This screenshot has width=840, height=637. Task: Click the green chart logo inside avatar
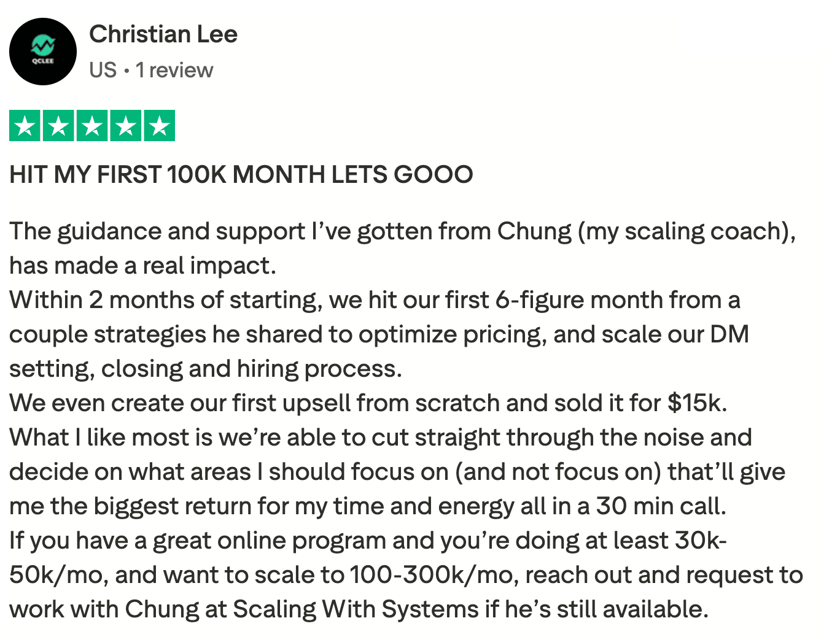(43, 45)
